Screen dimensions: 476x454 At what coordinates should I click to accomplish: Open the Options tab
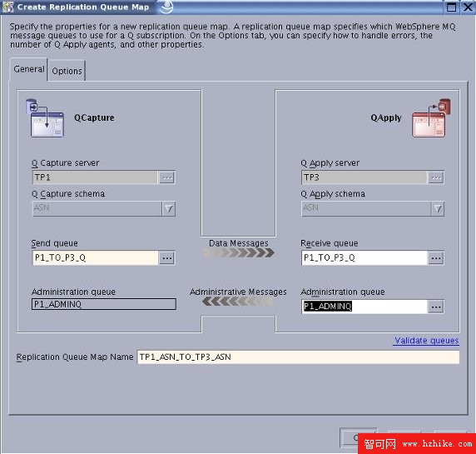coord(67,71)
